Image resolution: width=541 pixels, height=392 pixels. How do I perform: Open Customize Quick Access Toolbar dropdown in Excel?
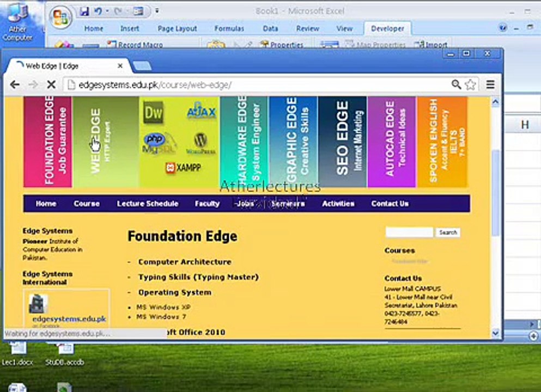coord(157,11)
